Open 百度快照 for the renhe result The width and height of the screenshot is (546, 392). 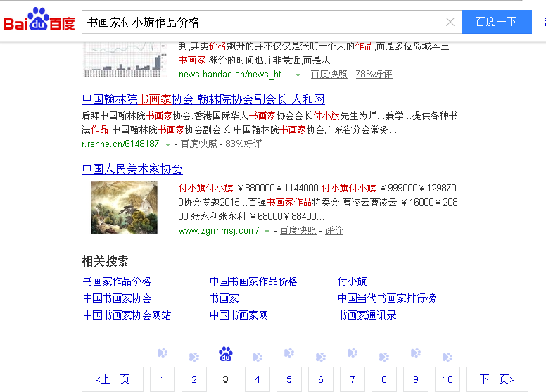198,144
